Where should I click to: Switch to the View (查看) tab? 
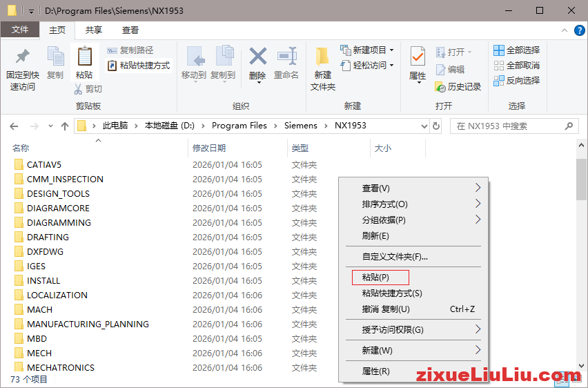130,30
